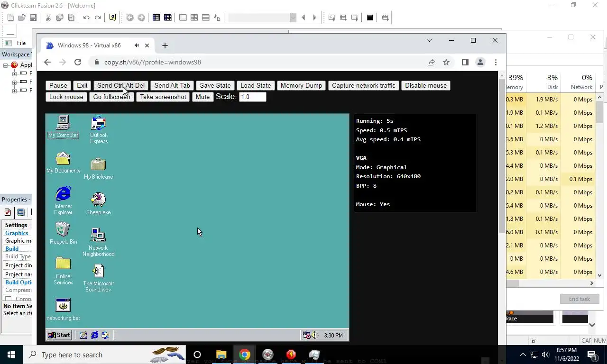Open the Chrome three-dot menu
This screenshot has width=607, height=364.
point(496,62)
